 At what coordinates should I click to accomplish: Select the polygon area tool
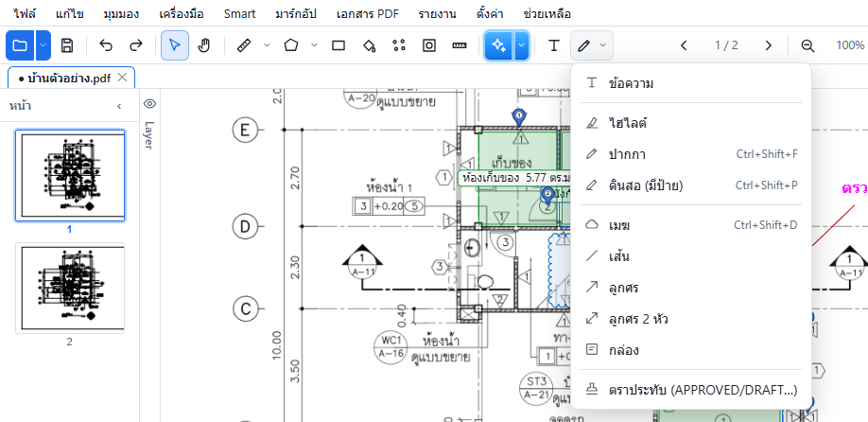click(x=291, y=45)
